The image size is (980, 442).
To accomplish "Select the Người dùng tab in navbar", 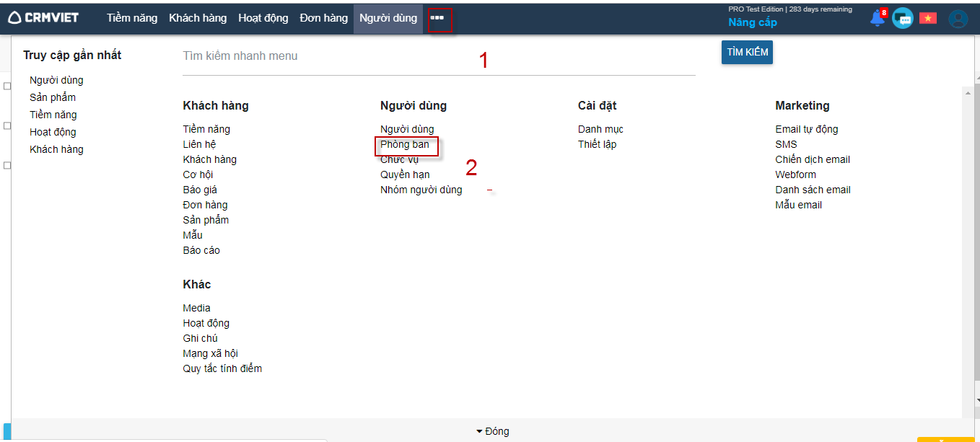I will 388,18.
